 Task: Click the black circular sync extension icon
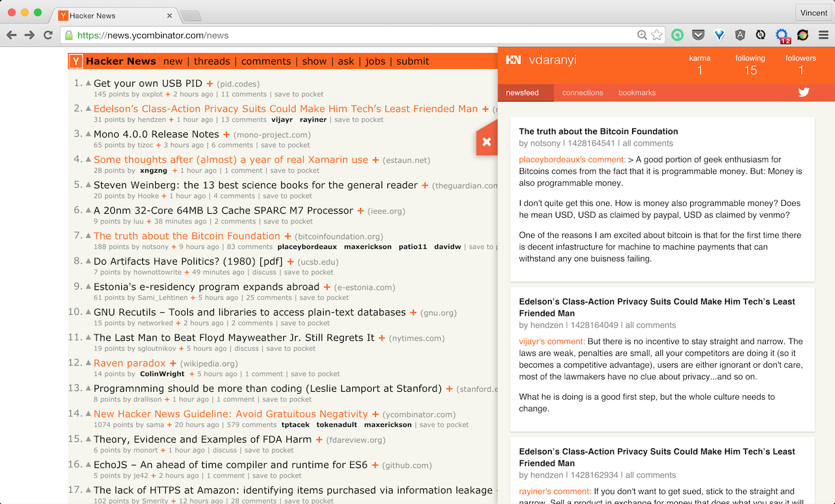(760, 35)
